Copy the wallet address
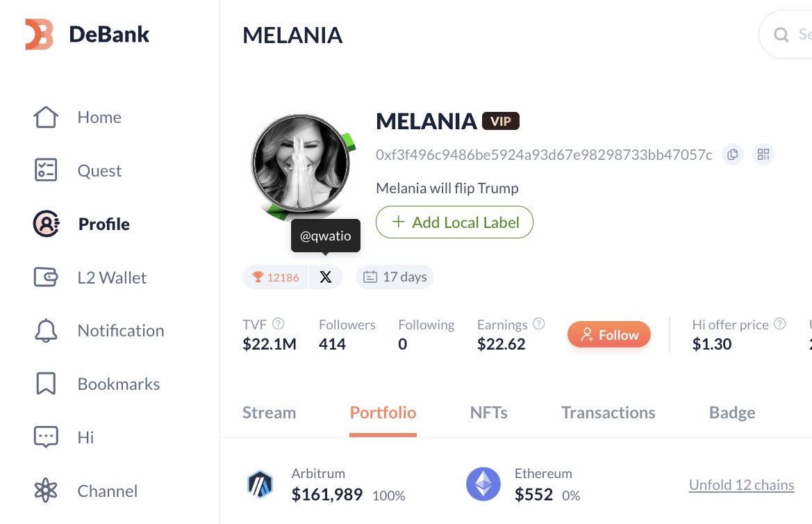812x524 pixels. (x=732, y=154)
